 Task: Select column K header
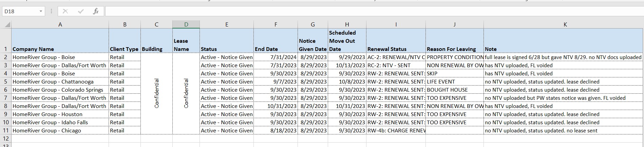pyautogui.click(x=565, y=24)
